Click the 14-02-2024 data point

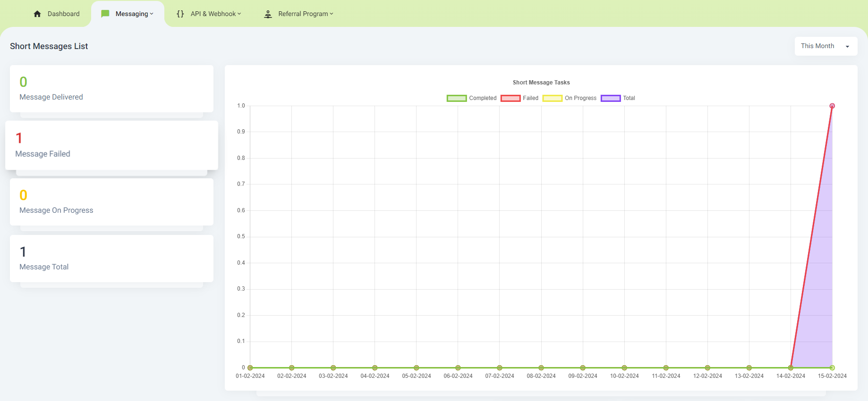point(791,368)
